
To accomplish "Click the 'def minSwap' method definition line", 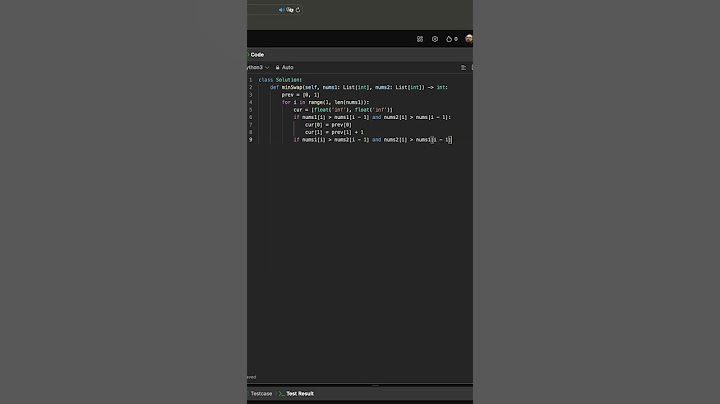I will (x=359, y=87).
